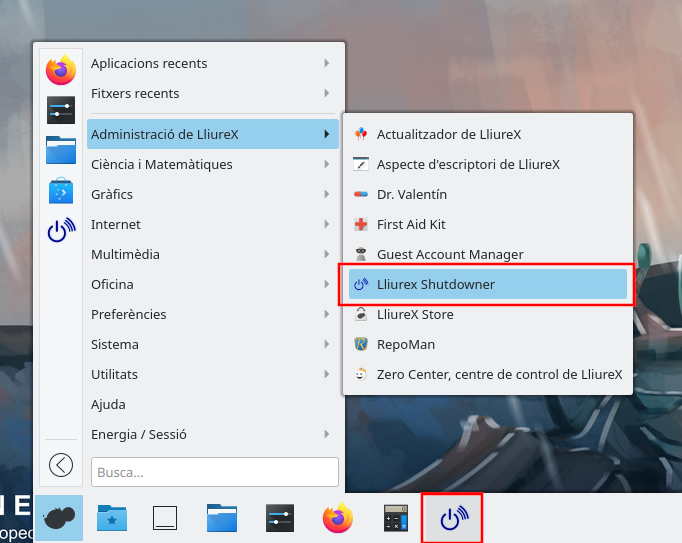The image size is (682, 543).
Task: Click the application launcher icon in taskbar
Action: tap(59, 517)
